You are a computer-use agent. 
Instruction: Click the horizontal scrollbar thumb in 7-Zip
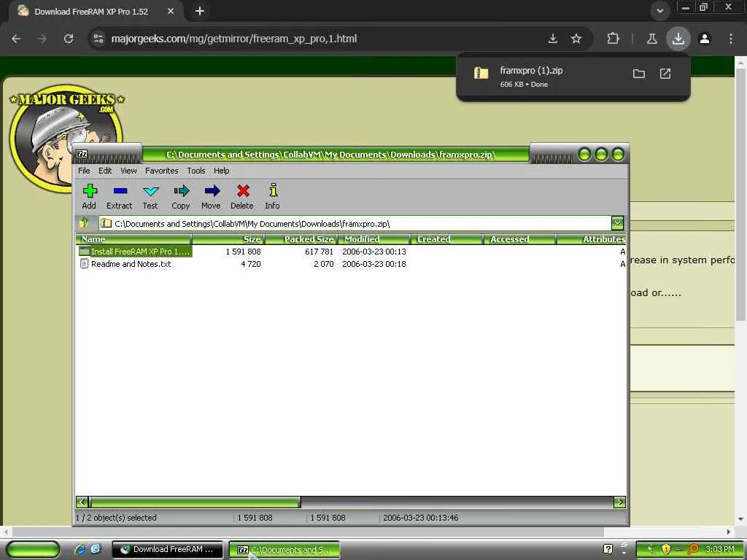195,502
